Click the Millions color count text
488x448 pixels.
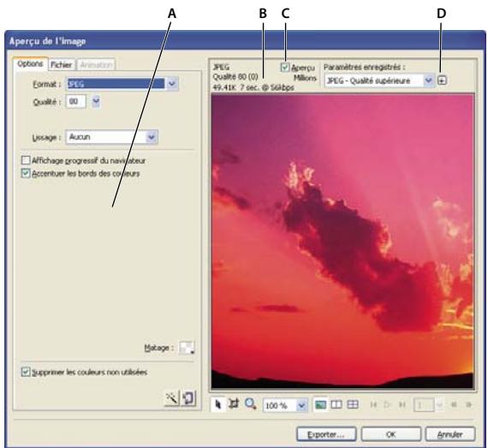tap(305, 78)
